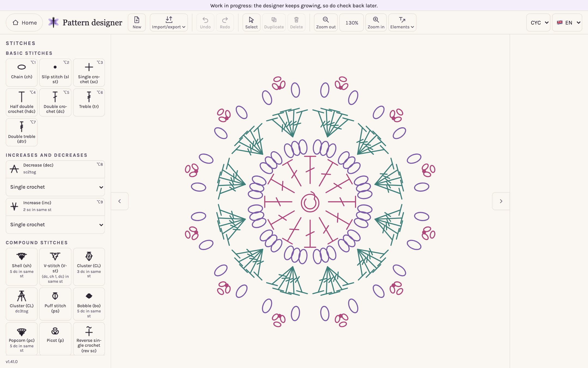
Task: Open the EN language dropdown
Action: 567,23
